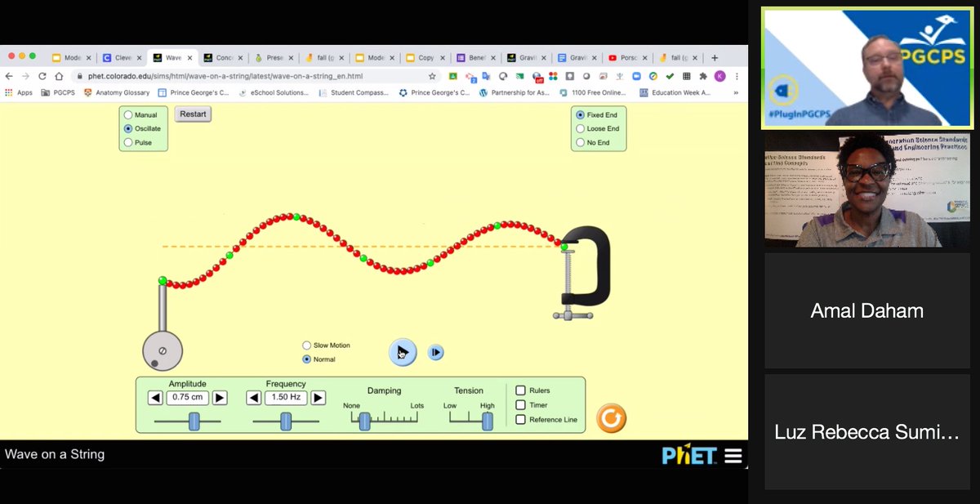Open the Student Compass bookmark
Image resolution: width=980 pixels, height=504 pixels.
pyautogui.click(x=355, y=92)
